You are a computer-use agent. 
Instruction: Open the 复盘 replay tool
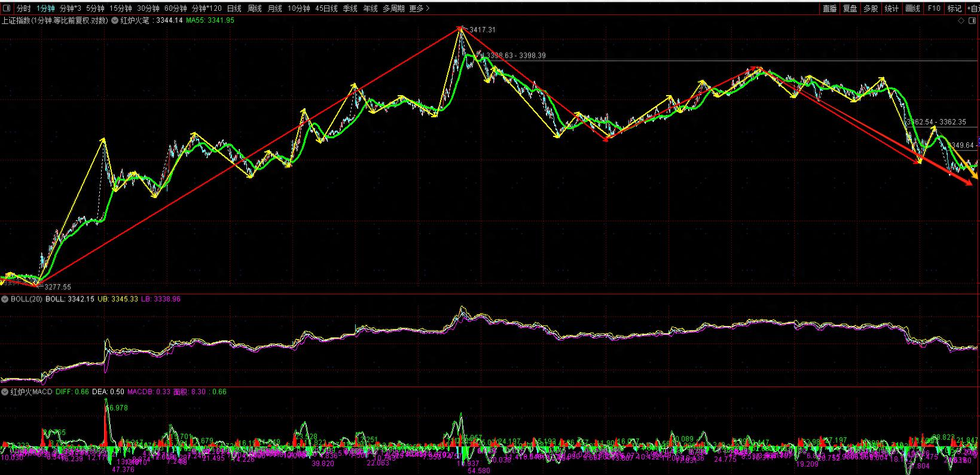[x=850, y=8]
